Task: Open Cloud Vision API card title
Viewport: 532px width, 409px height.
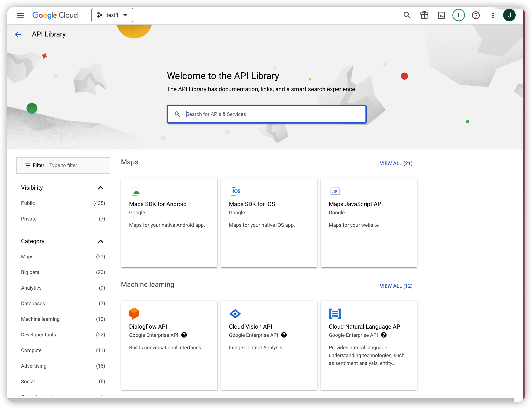Action: 250,327
